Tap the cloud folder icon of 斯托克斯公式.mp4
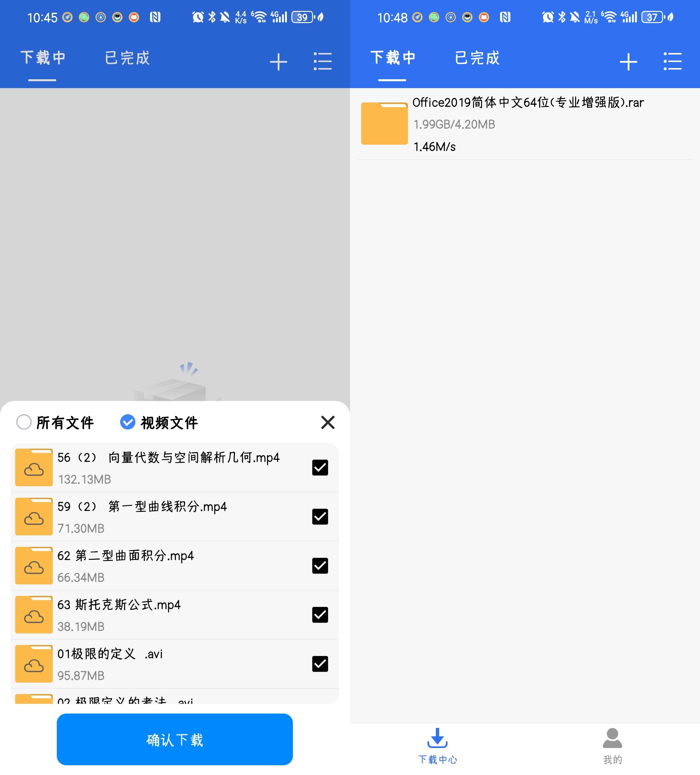This screenshot has width=700, height=775. pyautogui.click(x=34, y=614)
